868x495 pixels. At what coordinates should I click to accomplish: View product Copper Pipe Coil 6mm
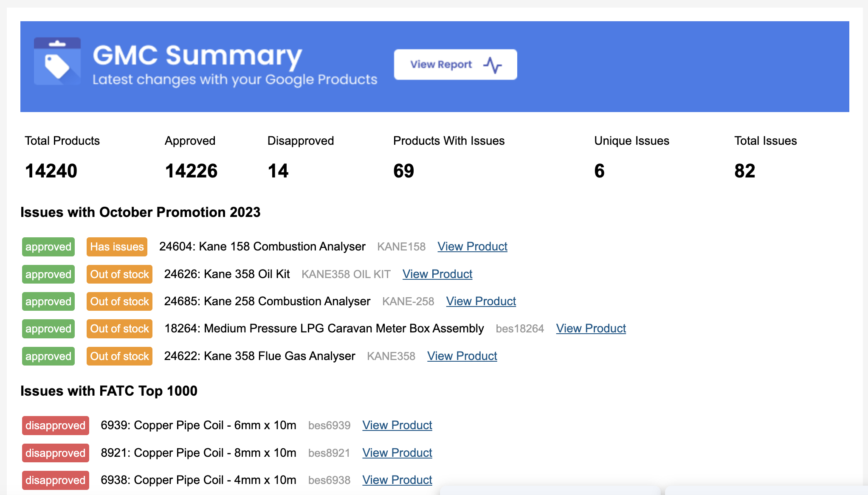(397, 425)
